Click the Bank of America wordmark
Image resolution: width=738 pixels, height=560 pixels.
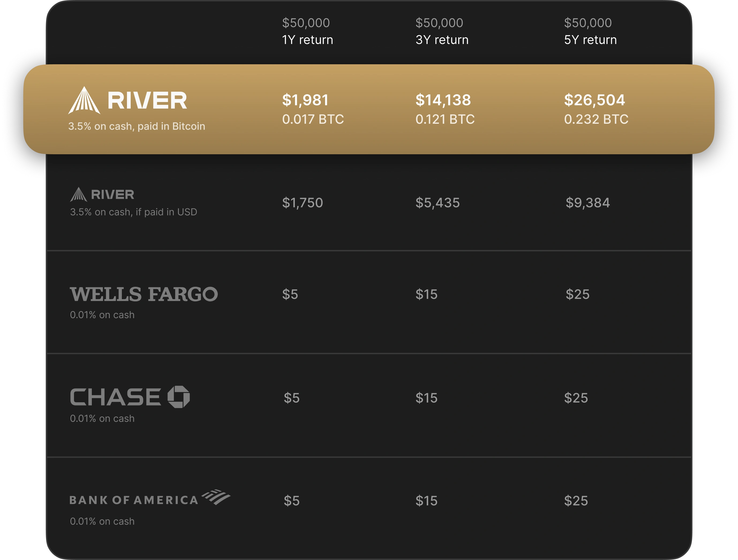tap(134, 500)
